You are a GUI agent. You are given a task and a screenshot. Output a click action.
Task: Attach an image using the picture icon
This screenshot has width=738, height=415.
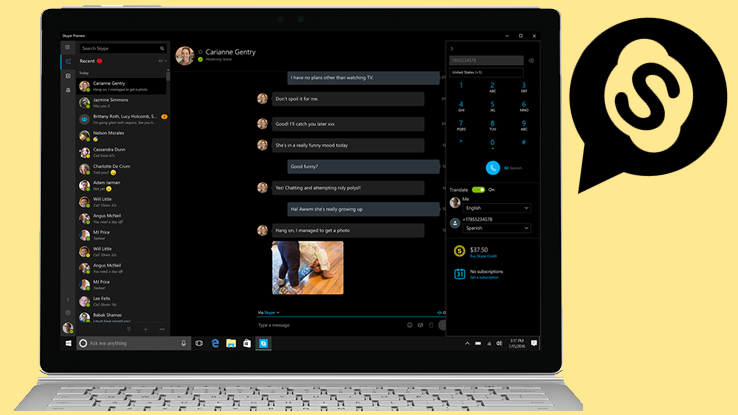pyautogui.click(x=420, y=325)
